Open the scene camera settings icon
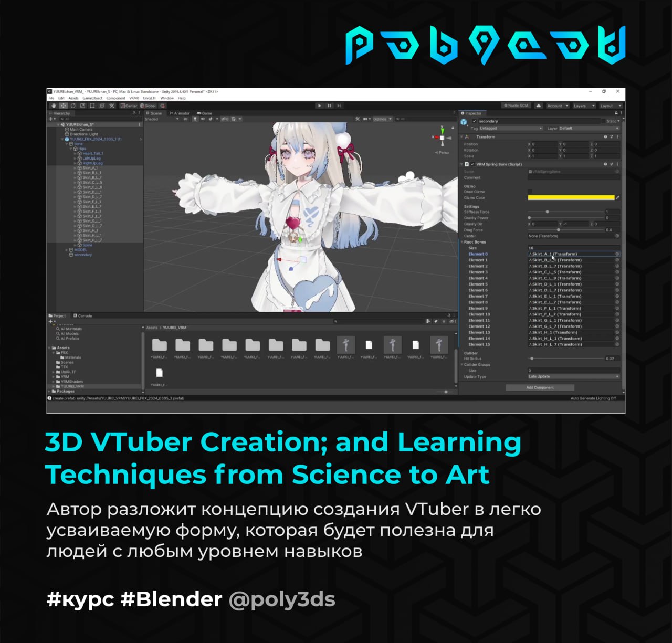The image size is (672, 643). point(366,119)
